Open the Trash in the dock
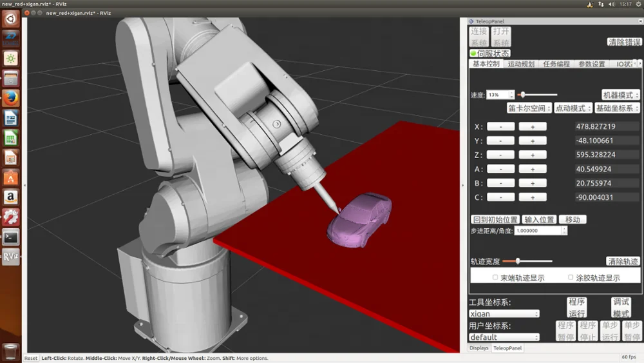644x363 pixels. point(11,352)
